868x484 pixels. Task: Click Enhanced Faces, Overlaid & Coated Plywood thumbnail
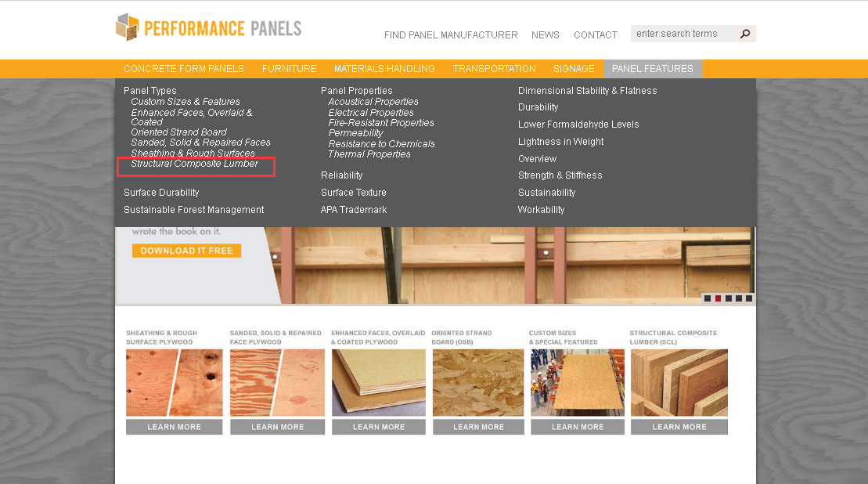click(379, 383)
